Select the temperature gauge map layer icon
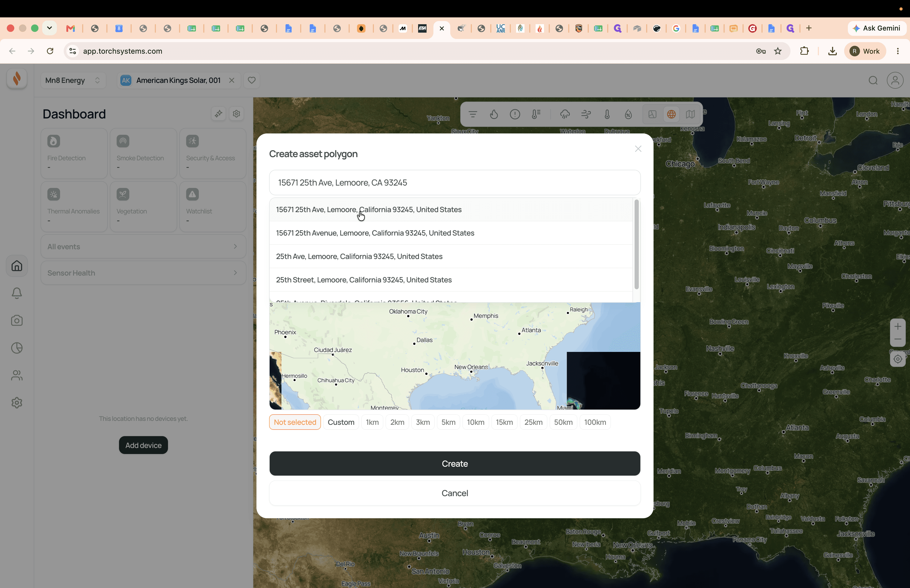Screen dimensions: 910x588 (536, 114)
